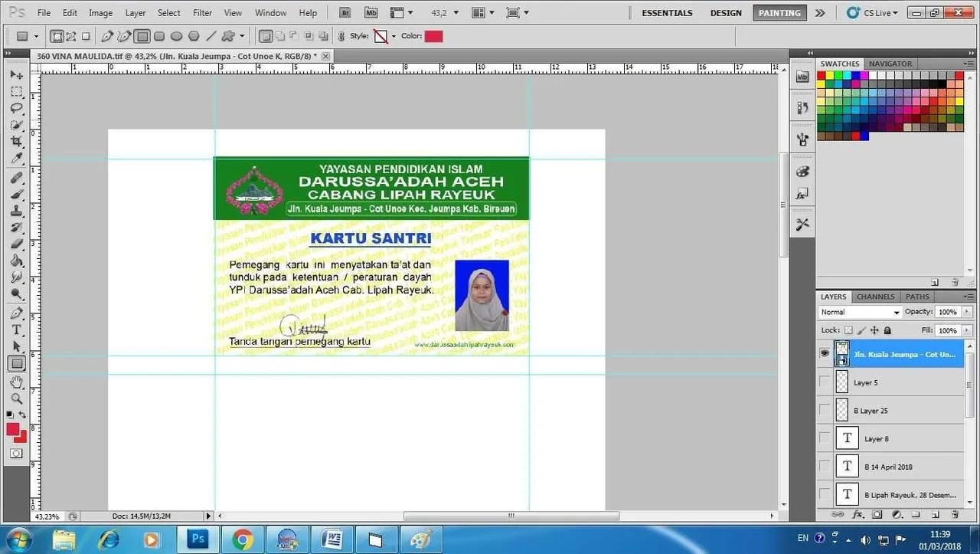Choose Line shape in options bar

pos(211,36)
